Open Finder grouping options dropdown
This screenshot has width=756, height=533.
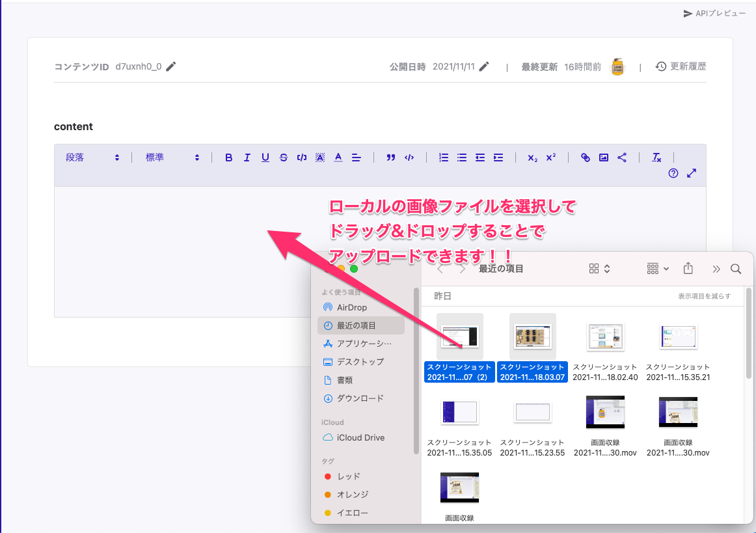658,269
